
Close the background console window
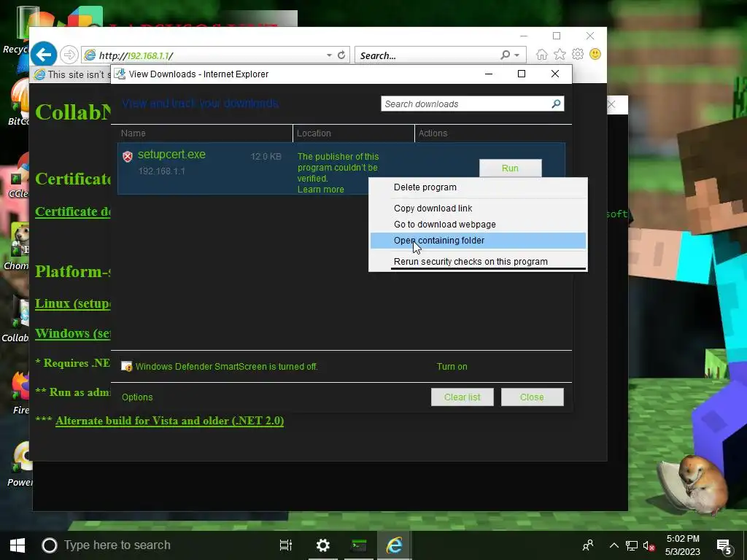coord(612,104)
